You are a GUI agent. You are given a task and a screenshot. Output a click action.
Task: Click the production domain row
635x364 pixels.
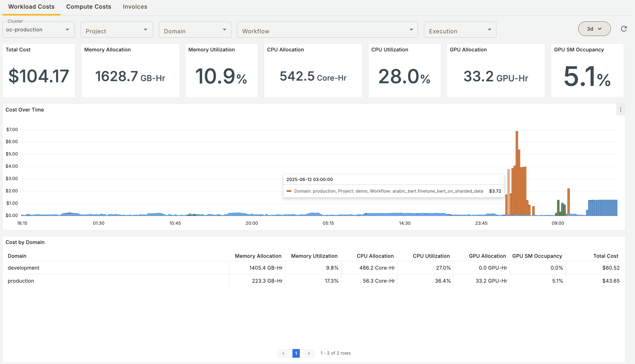coord(21,281)
